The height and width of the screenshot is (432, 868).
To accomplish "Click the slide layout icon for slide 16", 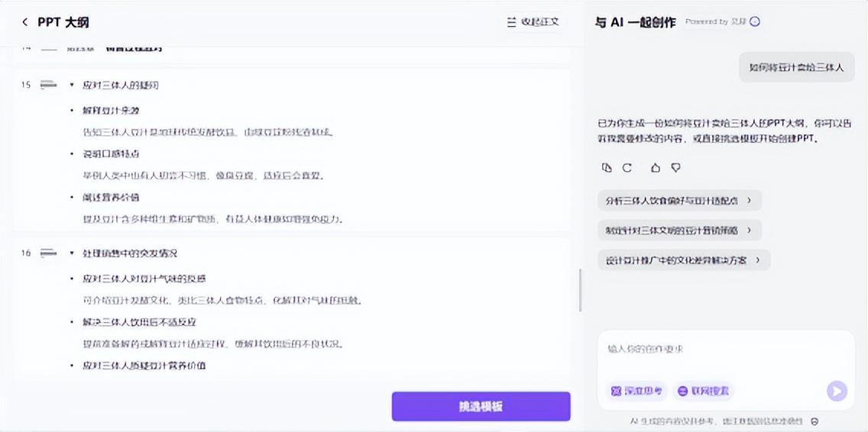I will (49, 253).
